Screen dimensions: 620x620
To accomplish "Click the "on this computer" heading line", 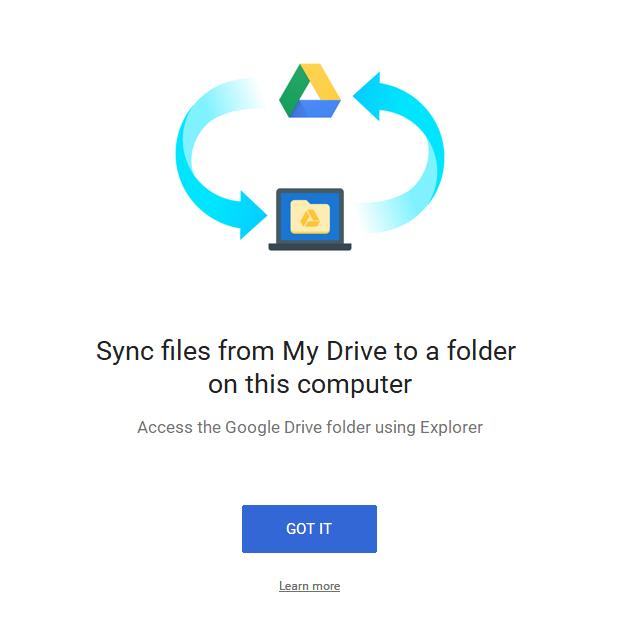I will [x=310, y=384].
